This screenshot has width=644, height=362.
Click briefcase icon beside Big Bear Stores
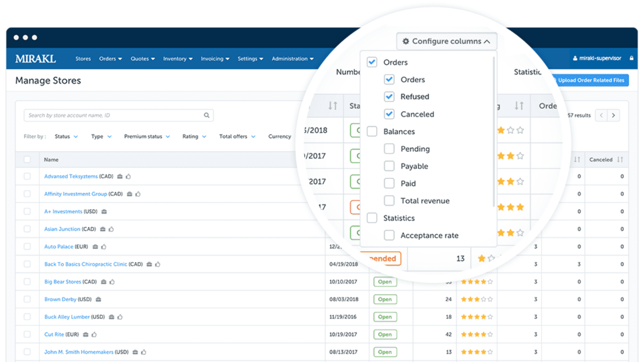point(103,282)
